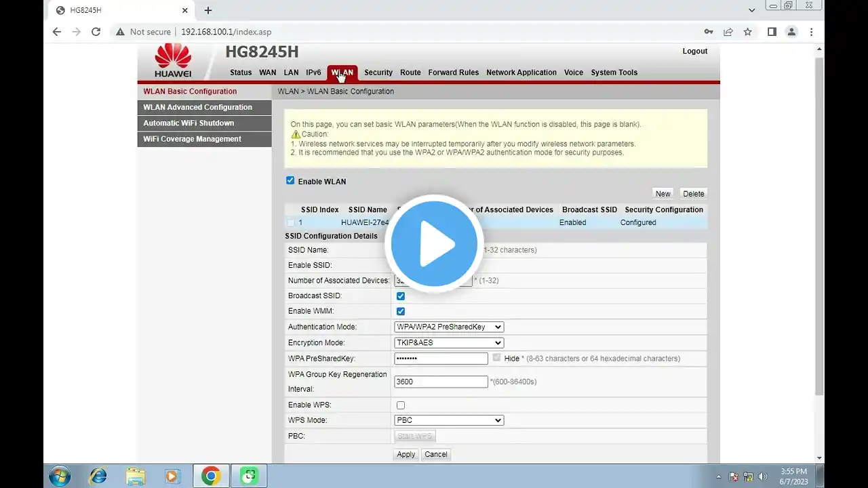This screenshot has width=868, height=488.
Task: Open a new tab with the plus icon
Action: pos(208,10)
